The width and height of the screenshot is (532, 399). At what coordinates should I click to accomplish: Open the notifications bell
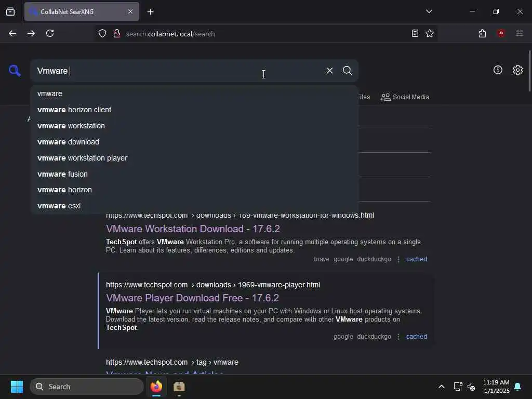coord(517,387)
